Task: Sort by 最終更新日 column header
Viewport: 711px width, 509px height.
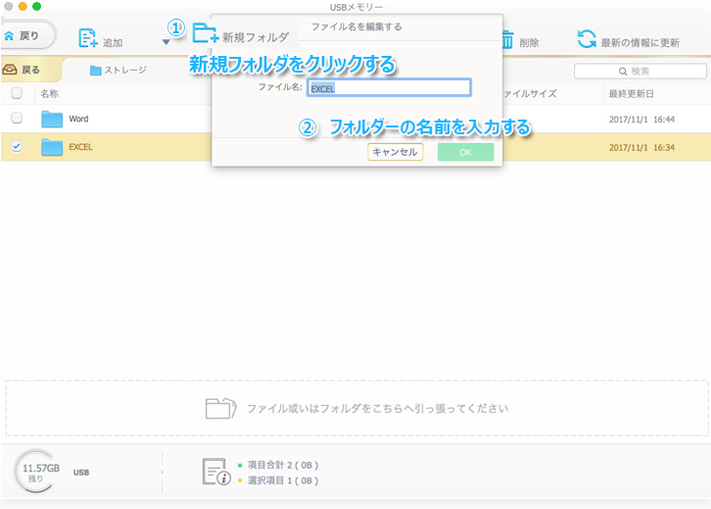Action: point(631,94)
